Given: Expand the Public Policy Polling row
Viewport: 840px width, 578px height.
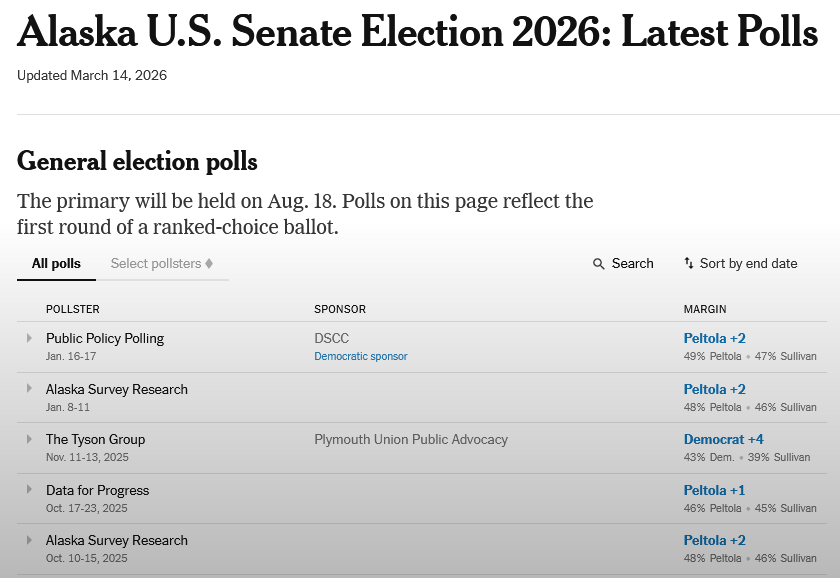Looking at the screenshot, I should (29, 338).
